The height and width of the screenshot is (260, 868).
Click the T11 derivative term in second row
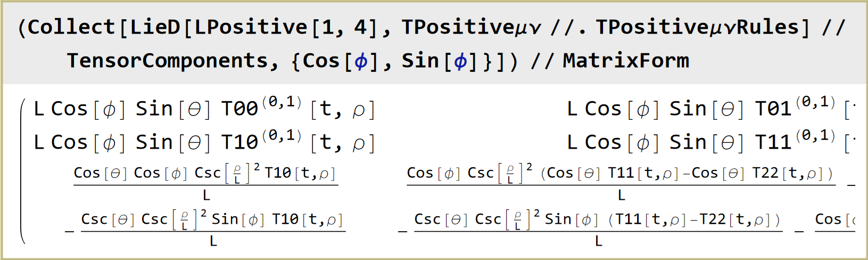(x=796, y=142)
